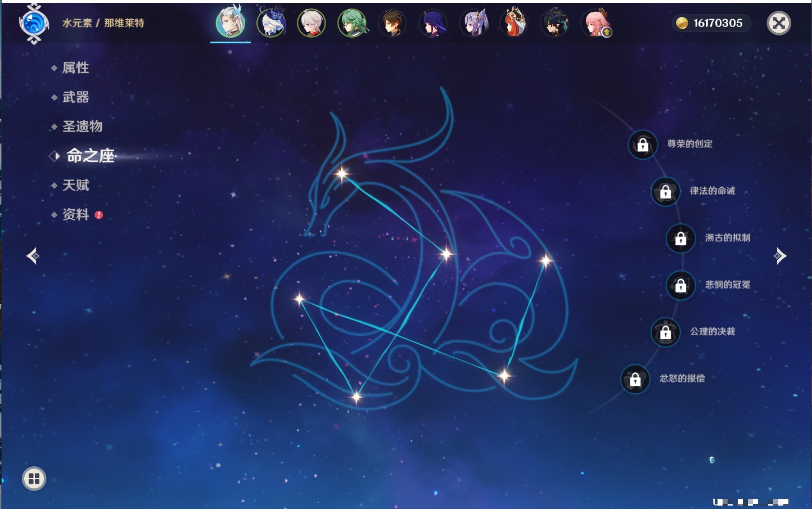Open the 武器 weapon tab
The image size is (812, 509).
point(75,97)
